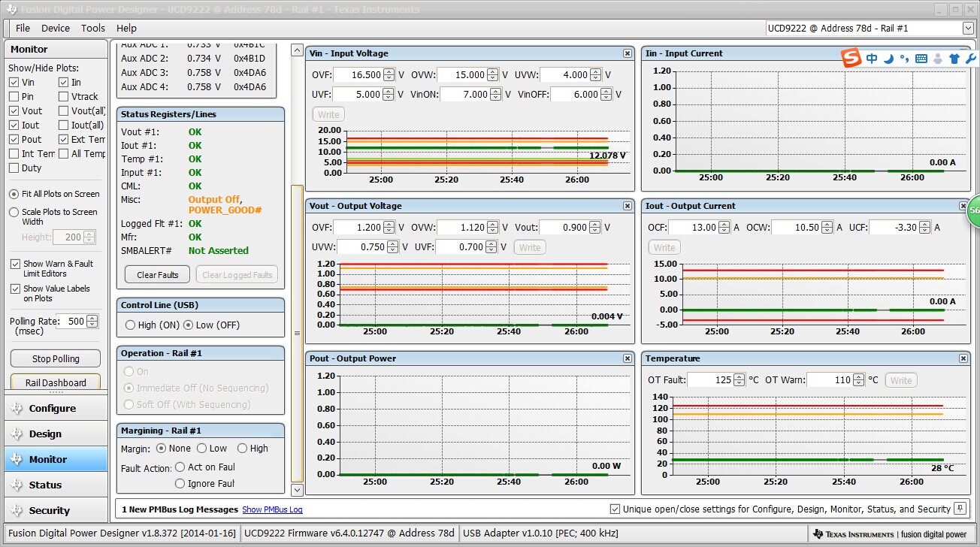Click the Polling Rate spinner arrows
This screenshot has width=980, height=547.
tap(92, 322)
